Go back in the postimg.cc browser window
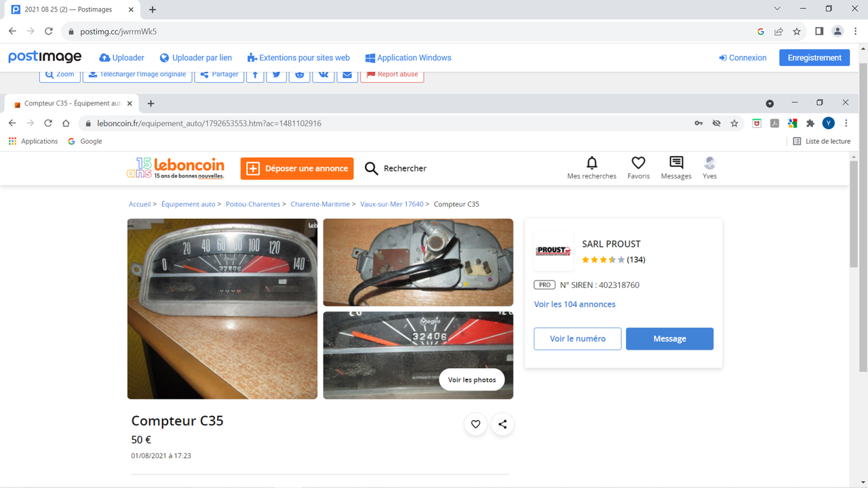The height and width of the screenshot is (488, 868). click(12, 31)
